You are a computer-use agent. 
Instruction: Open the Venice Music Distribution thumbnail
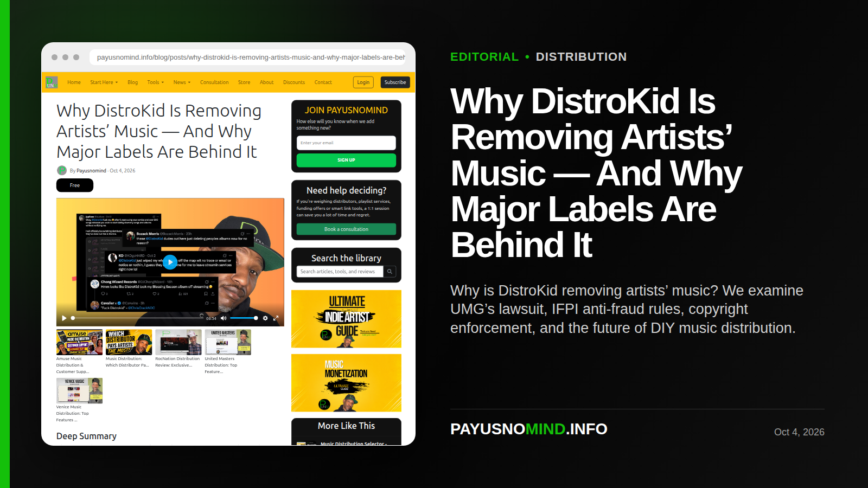[x=79, y=391]
